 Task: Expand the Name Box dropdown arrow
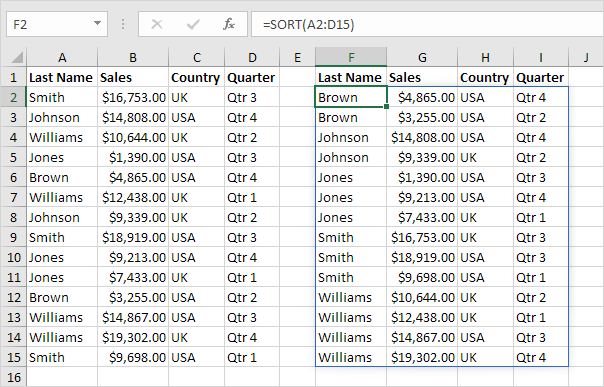point(97,23)
